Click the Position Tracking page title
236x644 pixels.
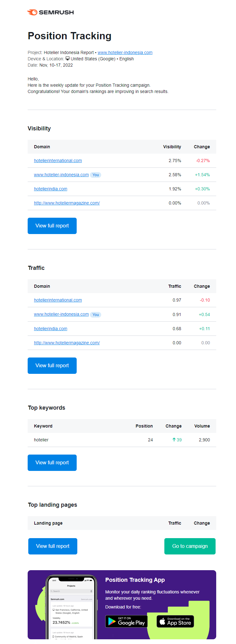[x=69, y=36]
